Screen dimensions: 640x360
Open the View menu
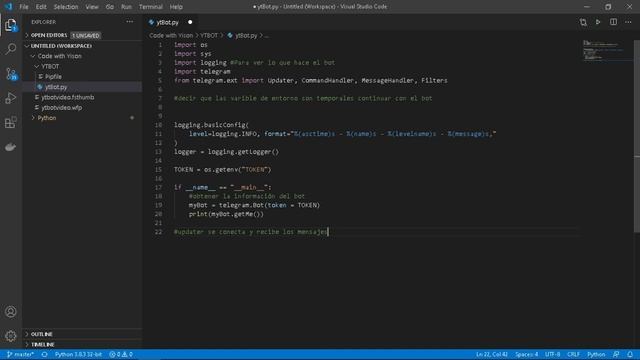tap(92, 7)
